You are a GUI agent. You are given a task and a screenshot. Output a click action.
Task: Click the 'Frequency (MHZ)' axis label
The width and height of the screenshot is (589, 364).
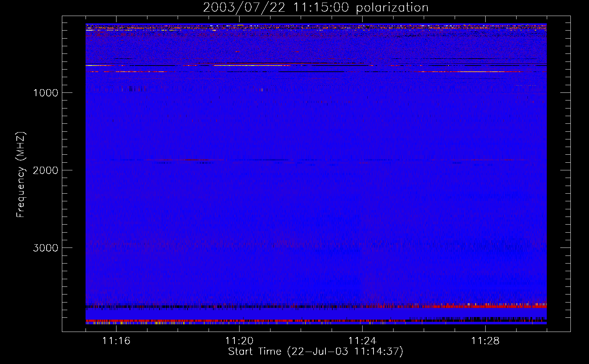click(21, 175)
